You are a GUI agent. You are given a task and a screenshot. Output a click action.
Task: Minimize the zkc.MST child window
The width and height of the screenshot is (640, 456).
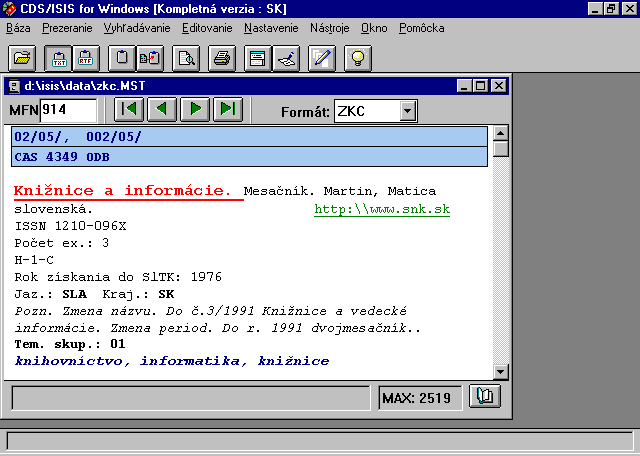[464, 86]
